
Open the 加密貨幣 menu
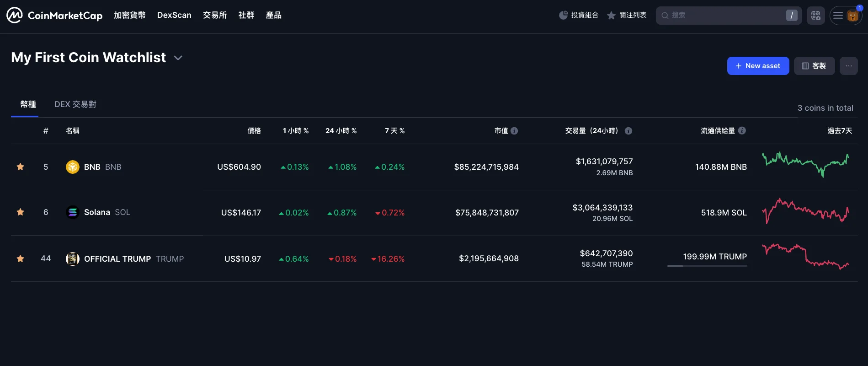click(x=130, y=15)
